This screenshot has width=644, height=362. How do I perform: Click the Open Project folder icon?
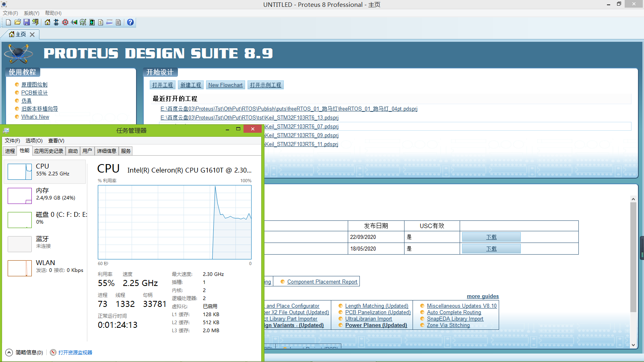(x=17, y=22)
